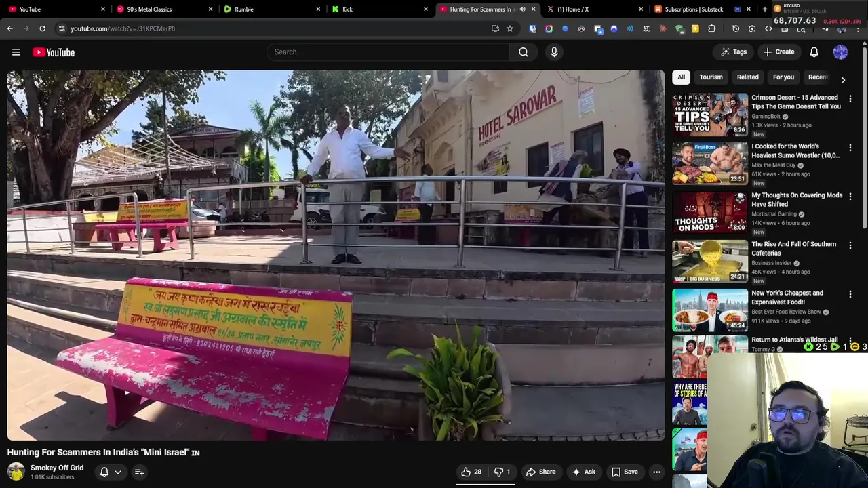Screen dimensions: 868x488
Task: Like the video with thumbs up
Action: (x=472, y=472)
